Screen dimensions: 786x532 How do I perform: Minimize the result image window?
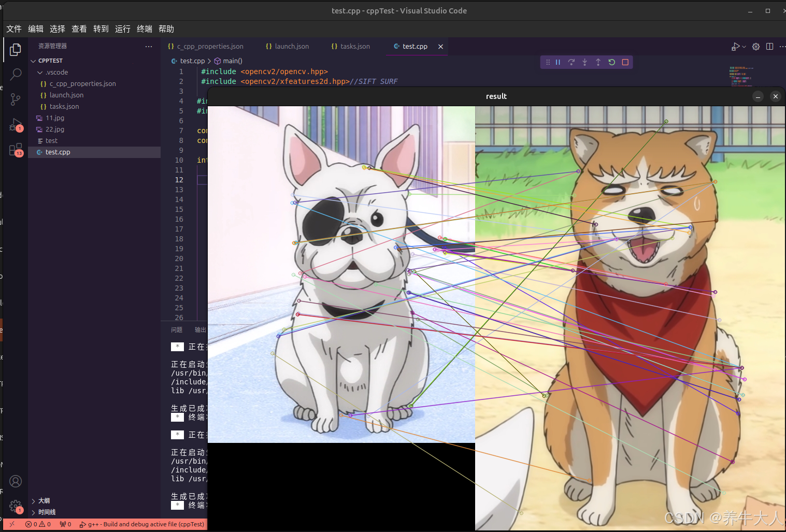coord(758,96)
